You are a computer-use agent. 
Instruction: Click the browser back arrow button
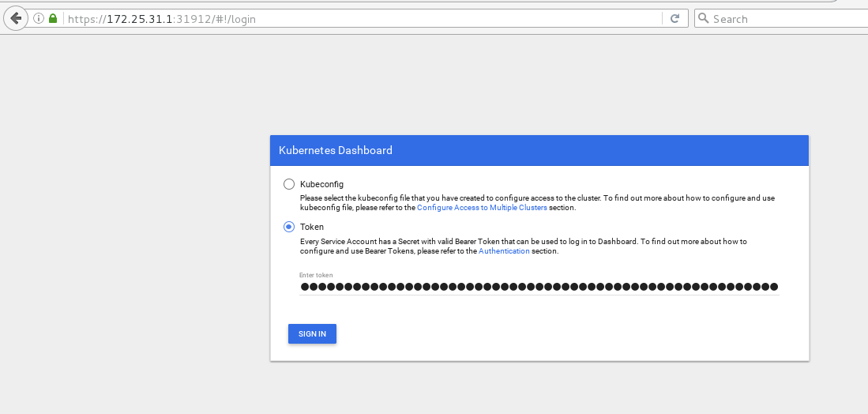point(16,18)
